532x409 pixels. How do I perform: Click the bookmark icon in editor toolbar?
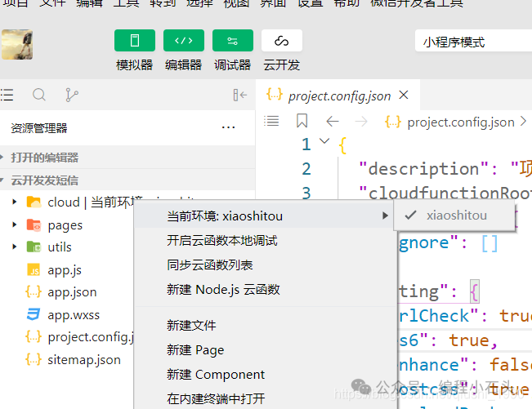(302, 121)
